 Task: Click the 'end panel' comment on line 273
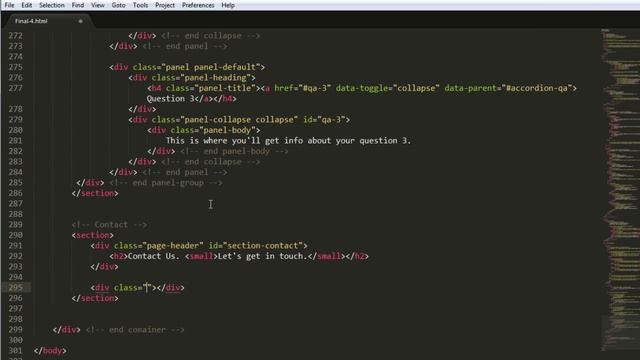[x=184, y=46]
